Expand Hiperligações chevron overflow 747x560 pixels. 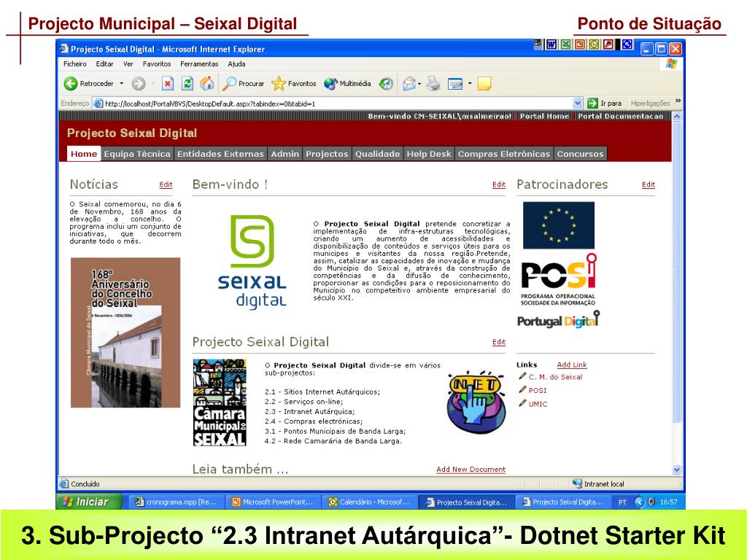pos(678,101)
